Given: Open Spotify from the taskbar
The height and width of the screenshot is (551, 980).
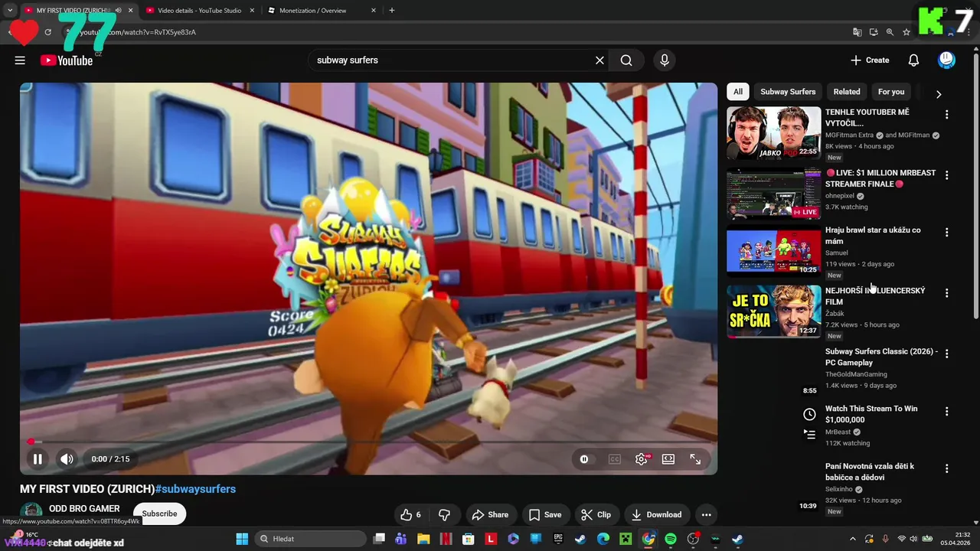Looking at the screenshot, I should point(671,539).
